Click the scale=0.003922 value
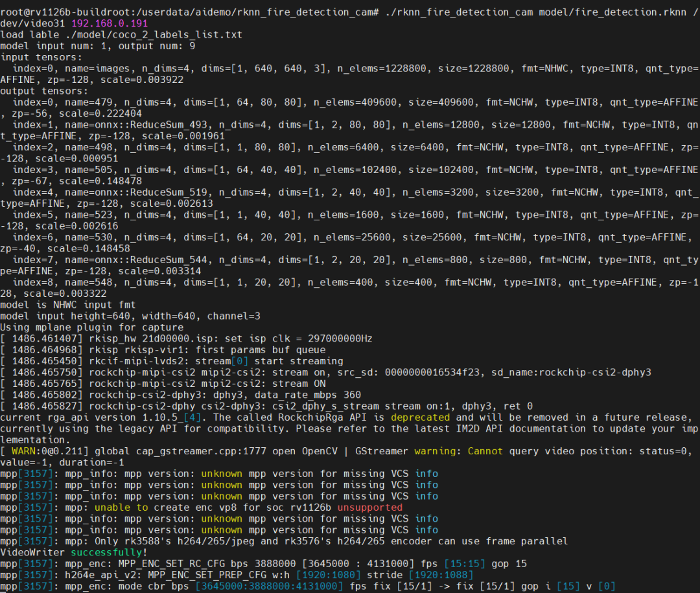Screen dimensions: 700x593 (x=142, y=80)
